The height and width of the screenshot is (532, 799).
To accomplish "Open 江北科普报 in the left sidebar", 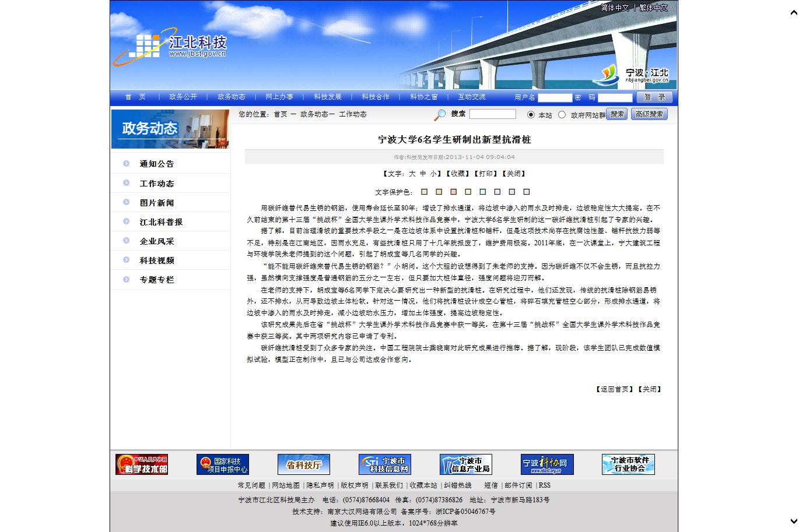I will [161, 222].
